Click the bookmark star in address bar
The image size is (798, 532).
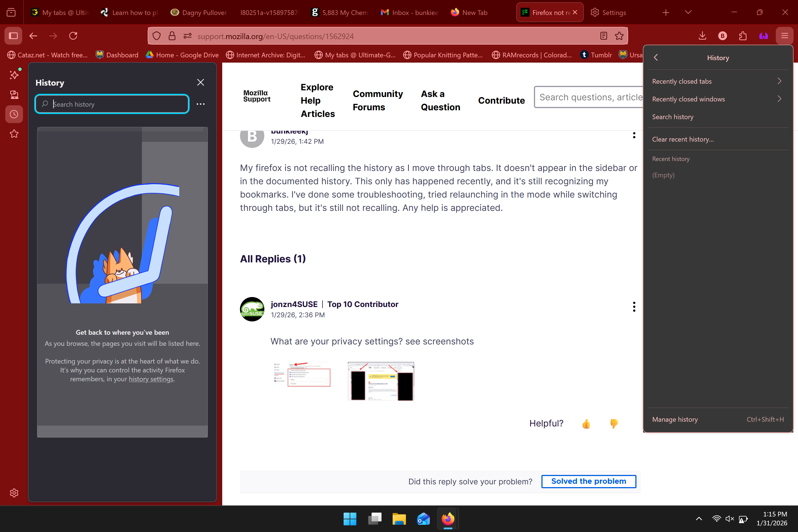coord(619,36)
